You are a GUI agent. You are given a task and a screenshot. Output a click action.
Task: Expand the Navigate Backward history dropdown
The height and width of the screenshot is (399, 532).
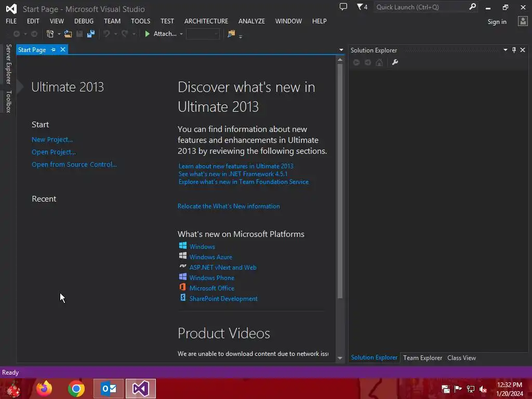[x=25, y=34]
